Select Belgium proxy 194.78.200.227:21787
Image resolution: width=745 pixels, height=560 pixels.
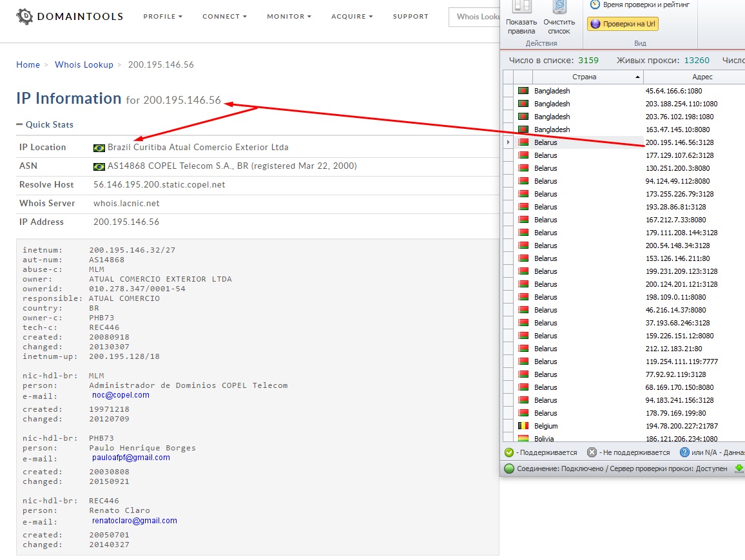681,426
